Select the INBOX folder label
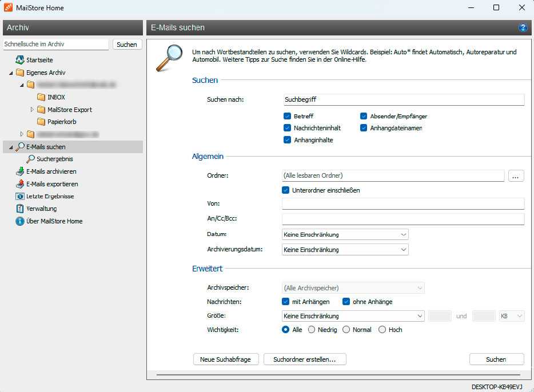The height and width of the screenshot is (392, 534). pos(56,97)
